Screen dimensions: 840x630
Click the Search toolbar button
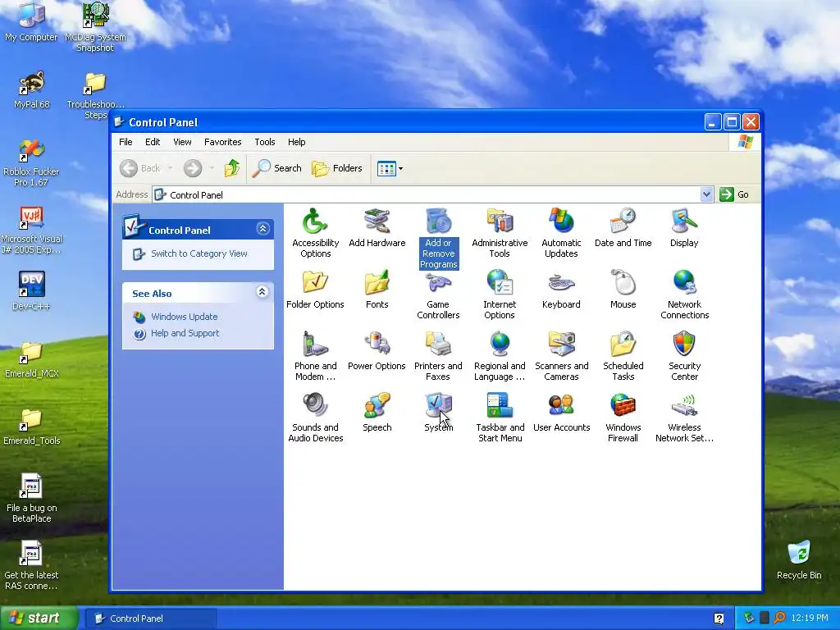tap(277, 168)
